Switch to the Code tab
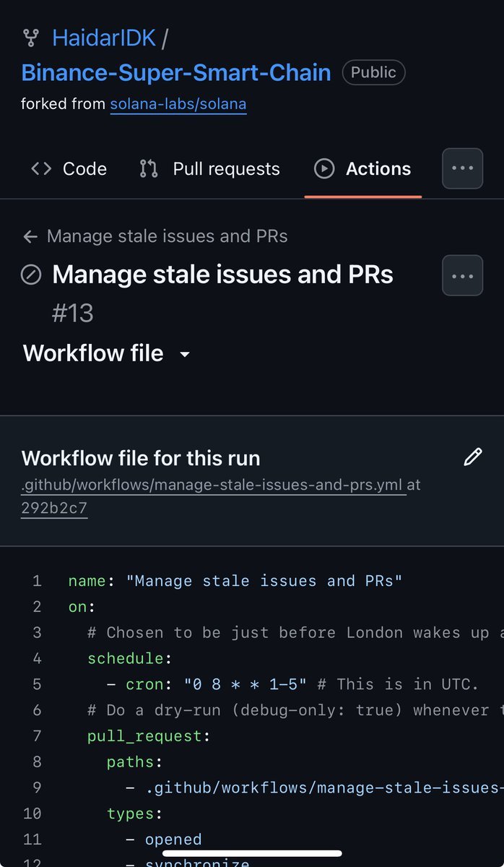 point(69,168)
